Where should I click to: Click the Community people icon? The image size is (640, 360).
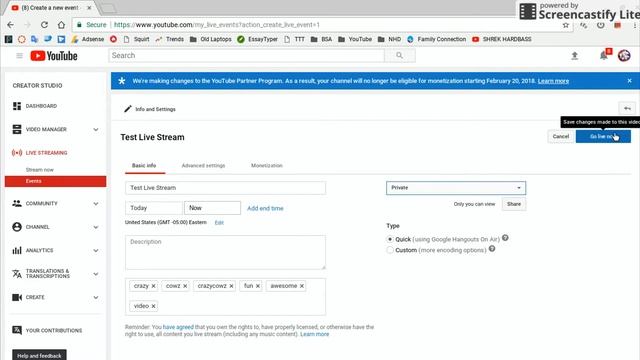pos(17,203)
